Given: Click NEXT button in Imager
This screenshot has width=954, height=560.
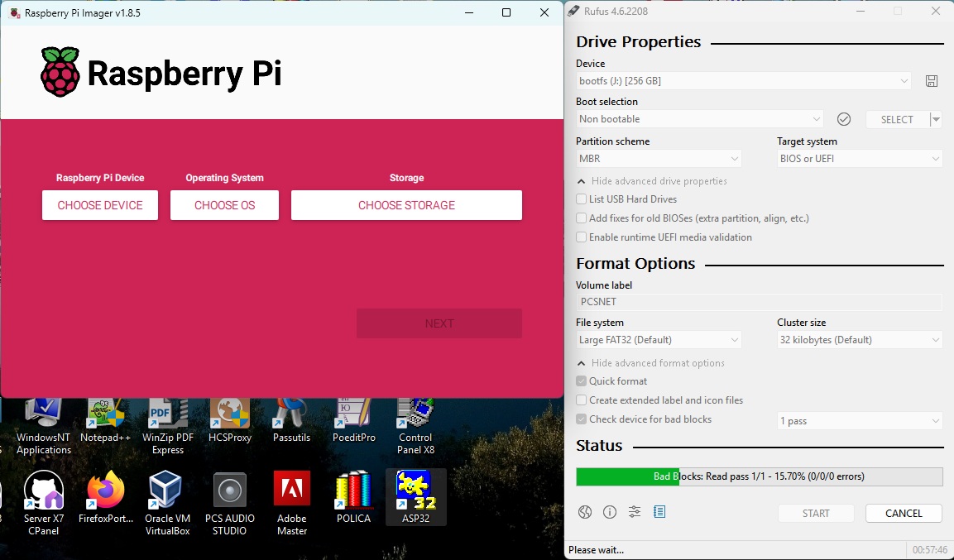Looking at the screenshot, I should click(x=439, y=323).
